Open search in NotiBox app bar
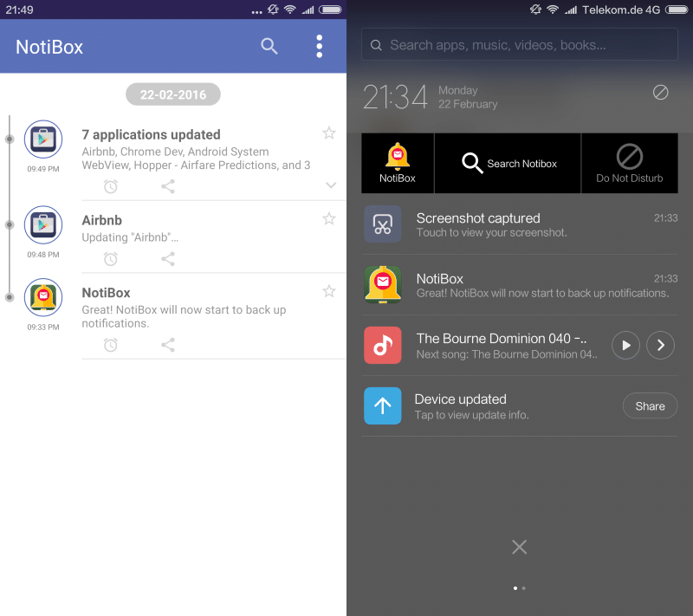693x616 pixels. (x=269, y=46)
